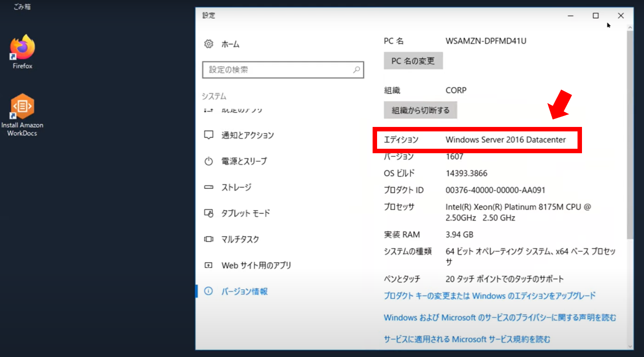Click the About info circle icon
Viewport: 644px width, 357px height.
pyautogui.click(x=209, y=291)
